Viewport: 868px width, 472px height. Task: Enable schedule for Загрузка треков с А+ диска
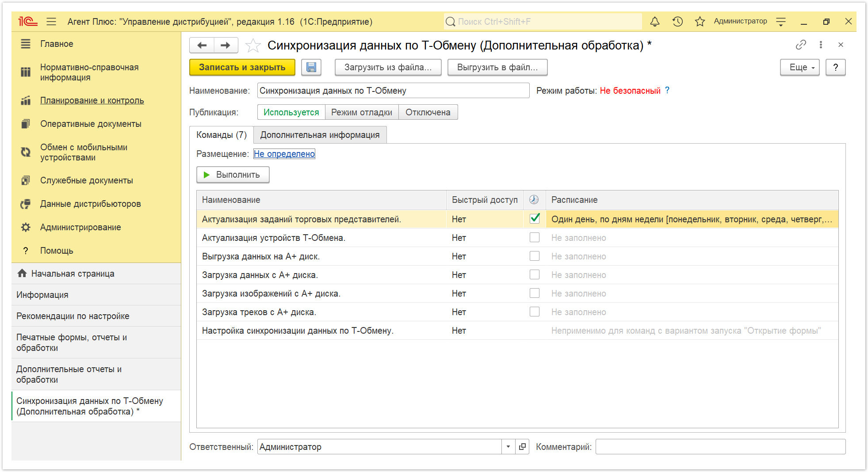(535, 312)
